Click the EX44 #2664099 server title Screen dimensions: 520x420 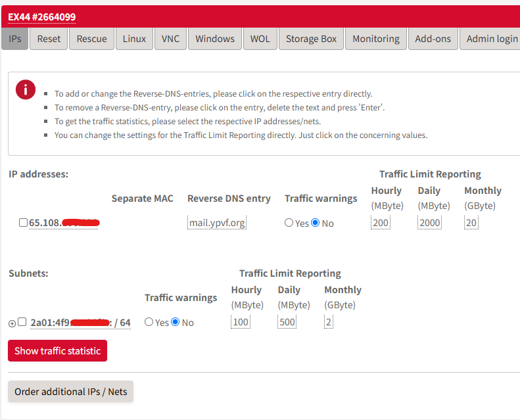coord(42,17)
